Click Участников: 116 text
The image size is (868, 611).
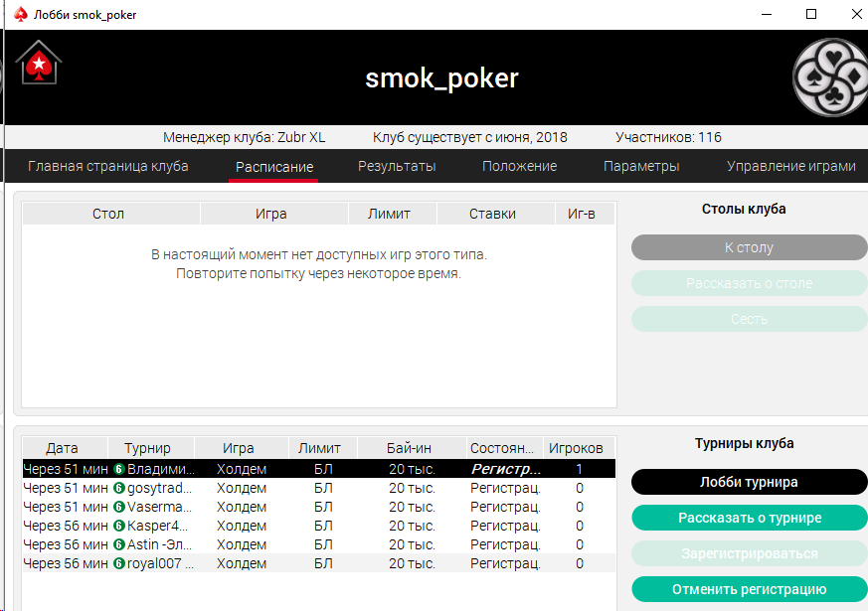coord(668,137)
